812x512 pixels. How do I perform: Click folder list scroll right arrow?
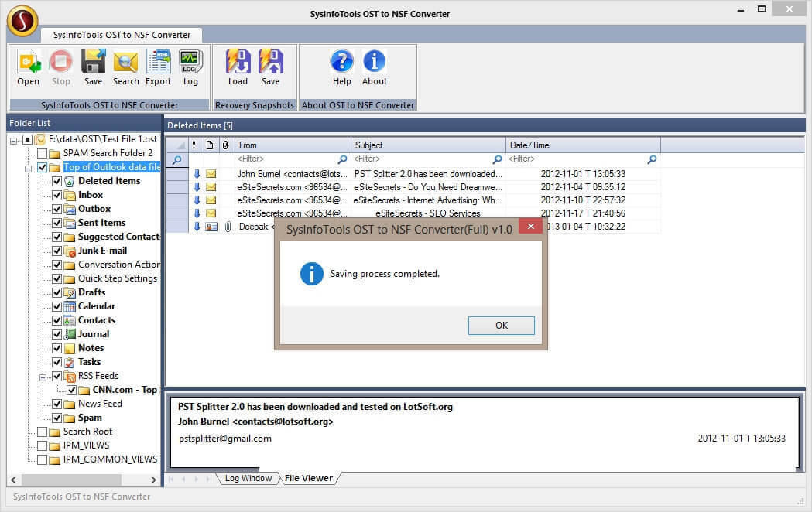(154, 480)
